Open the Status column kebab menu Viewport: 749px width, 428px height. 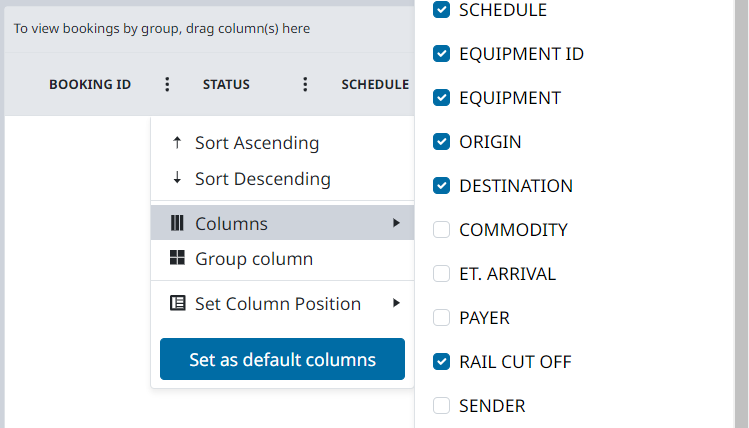click(305, 85)
